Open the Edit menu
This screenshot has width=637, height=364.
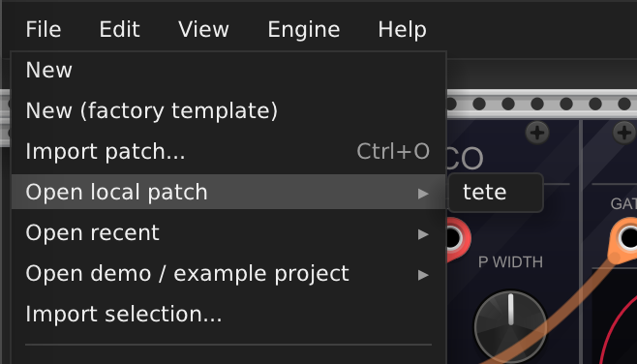coord(119,30)
